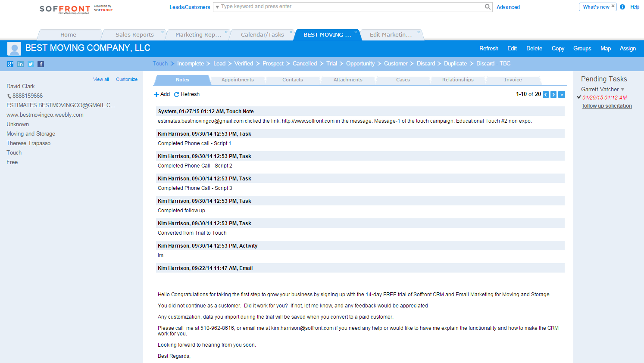Close the Sales Reports tab

tap(163, 32)
